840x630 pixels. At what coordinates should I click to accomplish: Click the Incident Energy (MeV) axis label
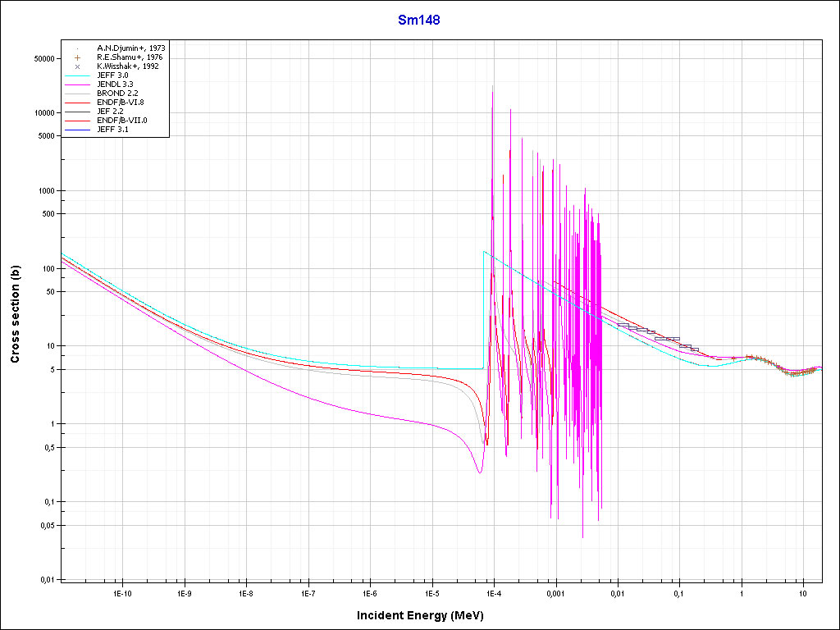pos(426,614)
